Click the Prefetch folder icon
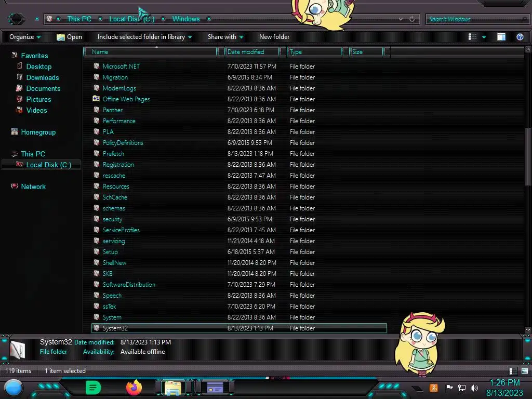Image resolution: width=532 pixels, height=399 pixels. pyautogui.click(x=97, y=153)
